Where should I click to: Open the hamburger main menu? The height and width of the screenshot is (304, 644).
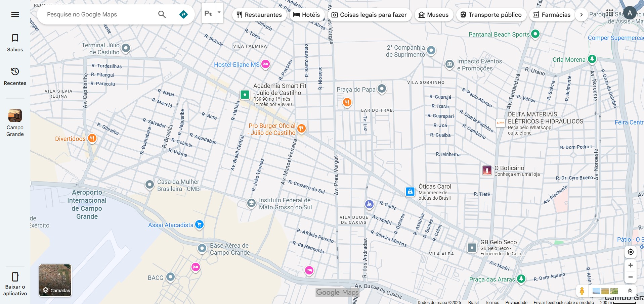point(15,14)
